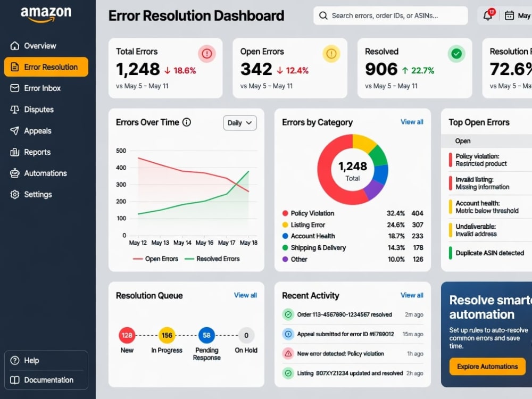The image size is (532, 399).
Task: Click the Listing Error yellow legend dot
Action: pos(285,225)
